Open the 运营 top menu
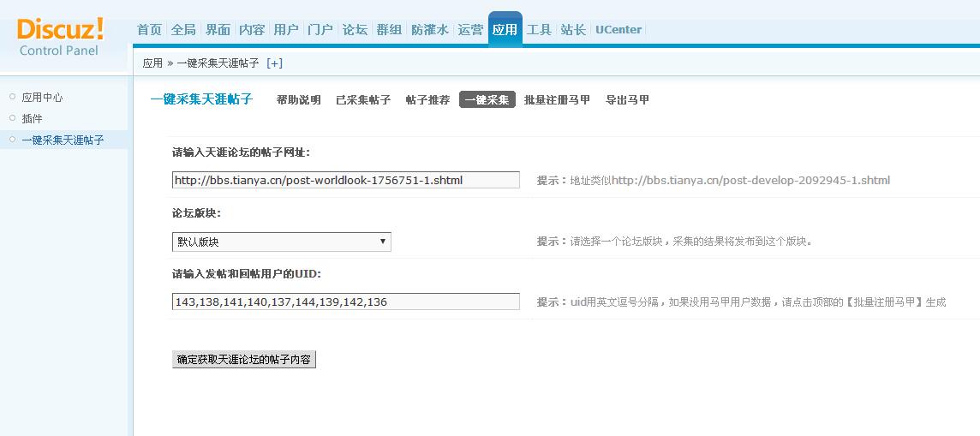 (470, 29)
